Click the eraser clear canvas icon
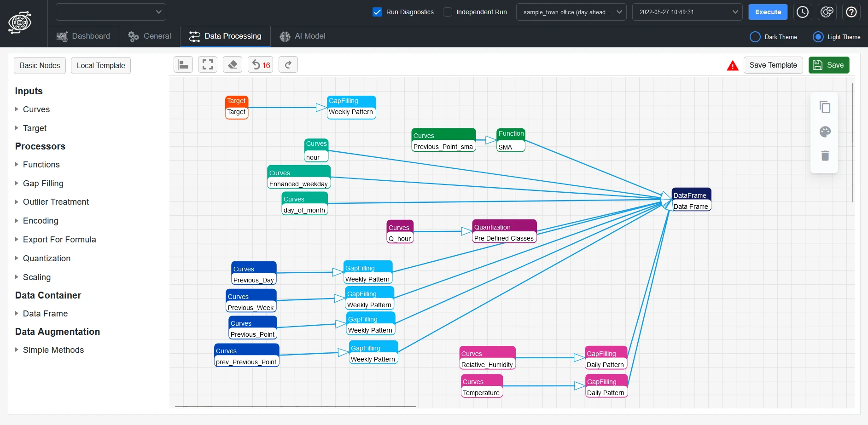This screenshot has height=425, width=868. click(x=233, y=65)
